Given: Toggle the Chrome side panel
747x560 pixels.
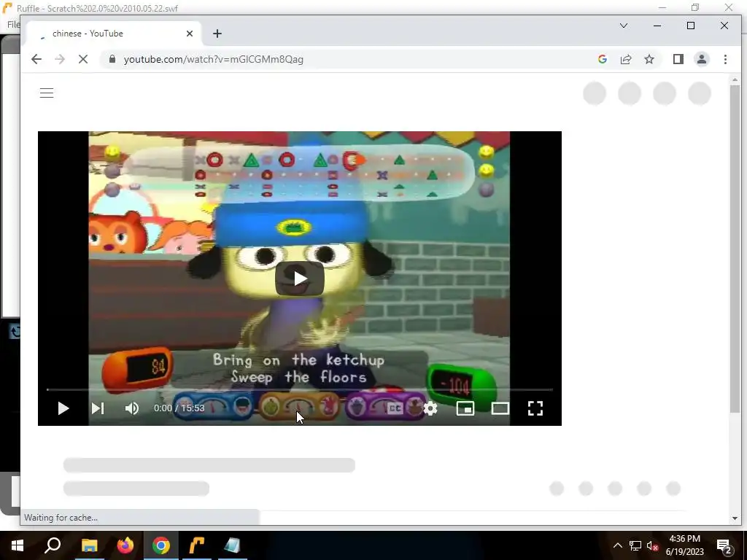Looking at the screenshot, I should (x=678, y=59).
